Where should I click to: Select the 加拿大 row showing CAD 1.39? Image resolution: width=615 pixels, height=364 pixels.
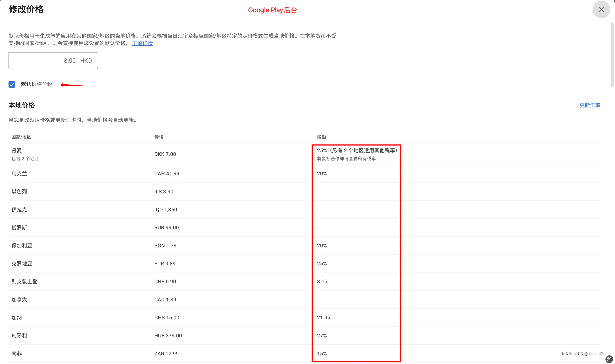coord(19,300)
